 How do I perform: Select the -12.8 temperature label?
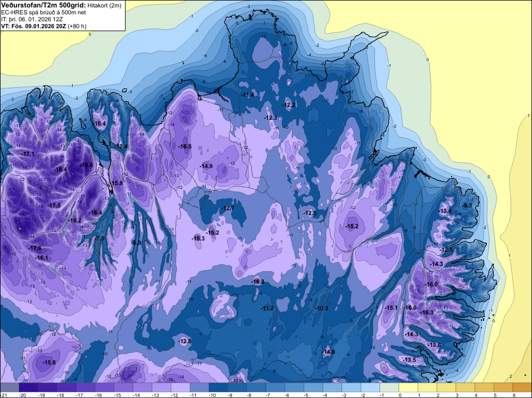(185, 341)
